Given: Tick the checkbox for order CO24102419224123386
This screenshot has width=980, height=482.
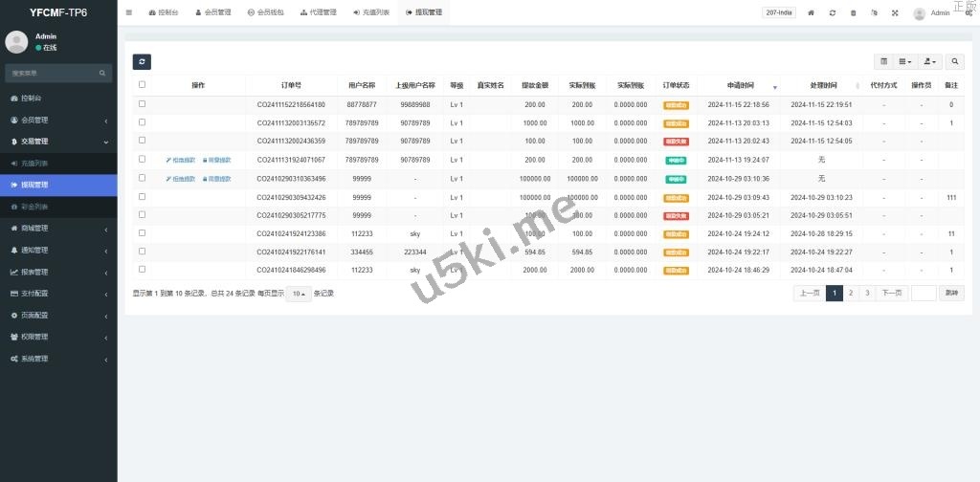Looking at the screenshot, I should [x=143, y=233].
